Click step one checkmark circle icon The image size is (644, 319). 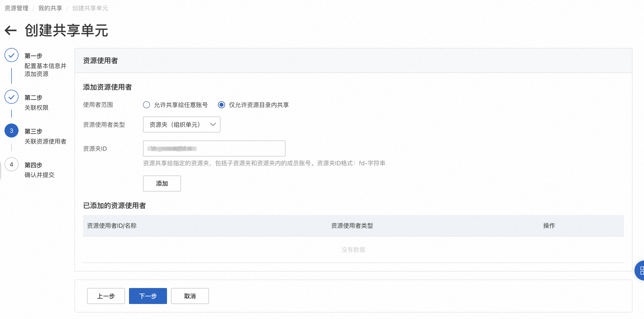coord(11,55)
